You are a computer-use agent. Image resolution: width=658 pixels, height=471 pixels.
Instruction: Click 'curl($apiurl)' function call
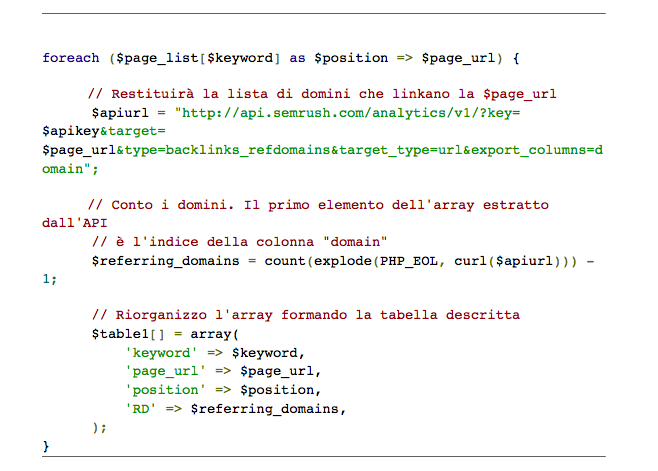click(x=507, y=261)
